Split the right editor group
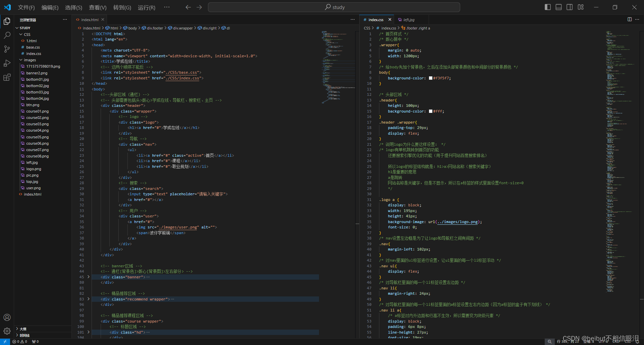This screenshot has width=644, height=345. coord(630,19)
